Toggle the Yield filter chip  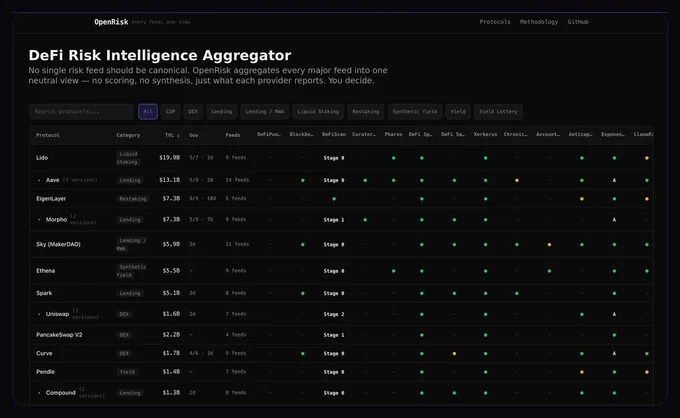[458, 111]
